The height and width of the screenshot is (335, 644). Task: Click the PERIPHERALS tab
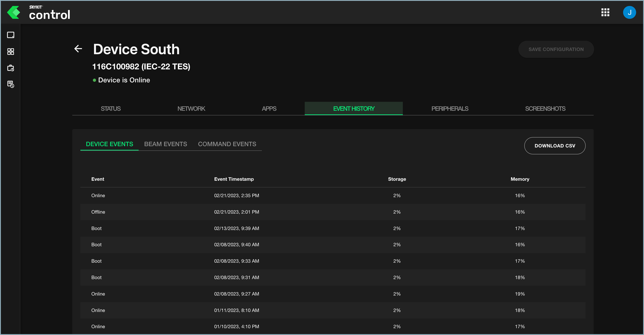tap(450, 108)
